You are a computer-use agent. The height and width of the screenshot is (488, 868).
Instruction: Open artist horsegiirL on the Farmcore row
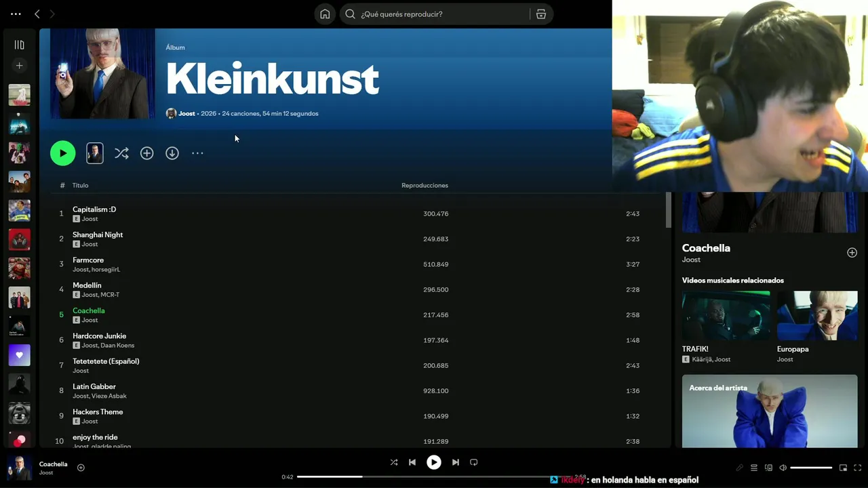click(x=105, y=270)
